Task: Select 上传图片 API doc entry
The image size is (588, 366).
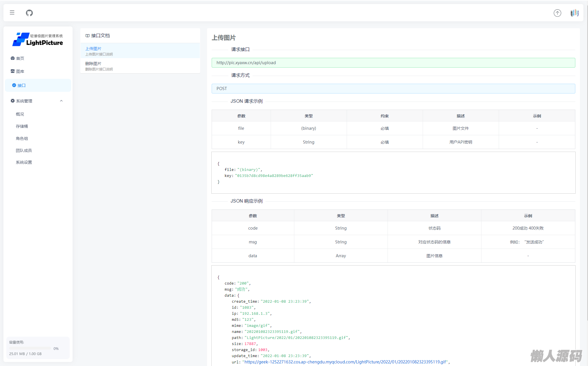Action: pos(140,51)
